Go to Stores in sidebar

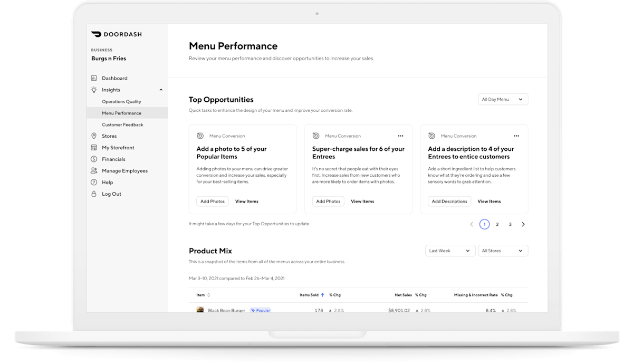(x=109, y=136)
